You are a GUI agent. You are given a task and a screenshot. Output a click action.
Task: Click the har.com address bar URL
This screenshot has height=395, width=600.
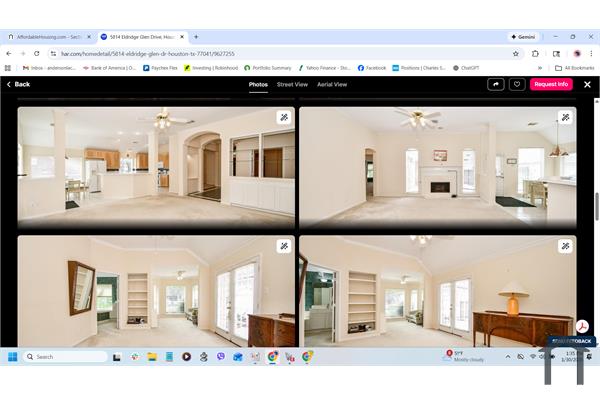148,54
